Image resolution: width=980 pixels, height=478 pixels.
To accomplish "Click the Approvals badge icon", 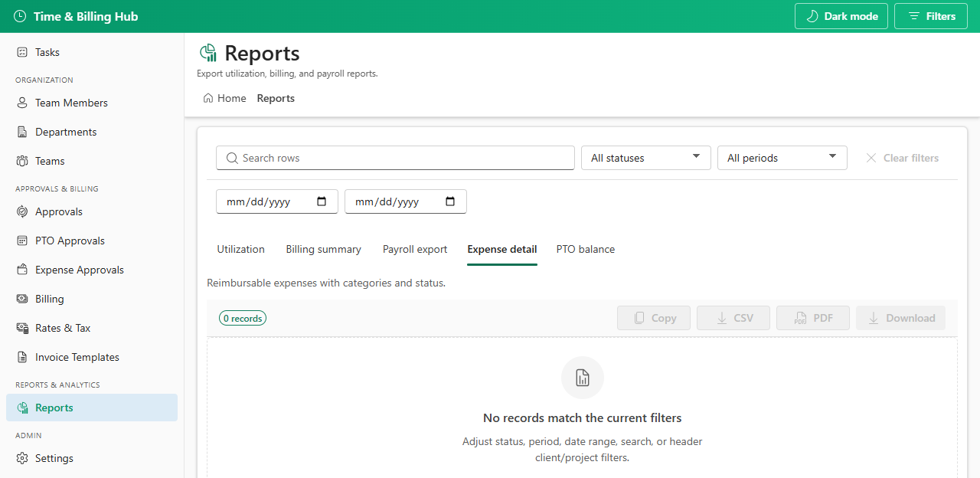I will tap(22, 211).
